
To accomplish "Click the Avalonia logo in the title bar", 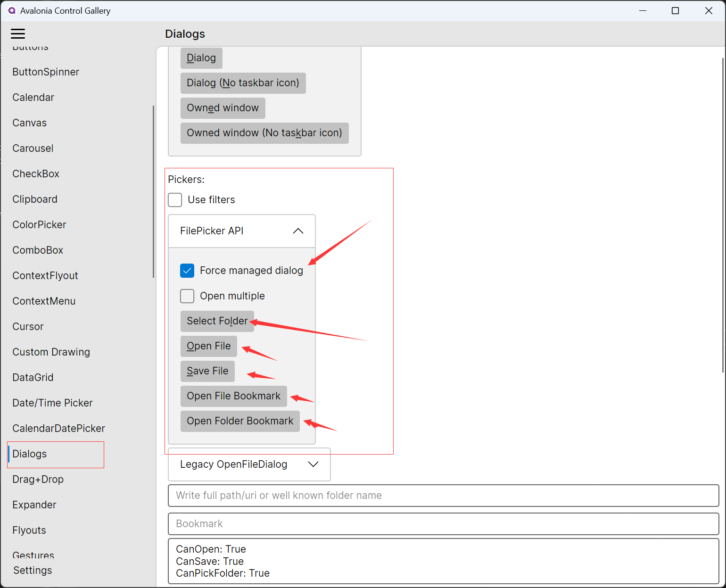I will pyautogui.click(x=12, y=10).
